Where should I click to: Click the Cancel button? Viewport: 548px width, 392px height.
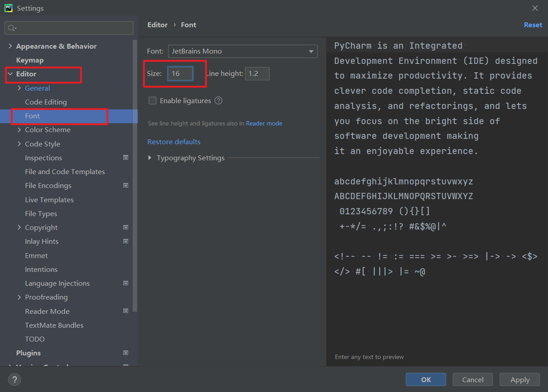pos(473,379)
